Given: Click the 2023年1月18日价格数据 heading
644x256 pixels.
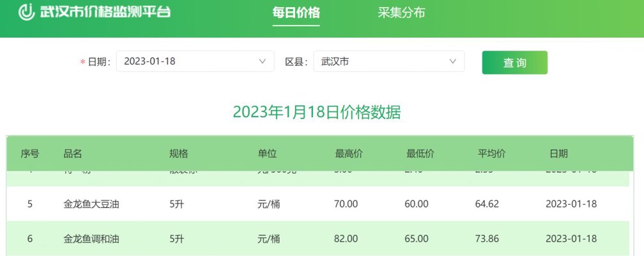Looking at the screenshot, I should (317, 113).
